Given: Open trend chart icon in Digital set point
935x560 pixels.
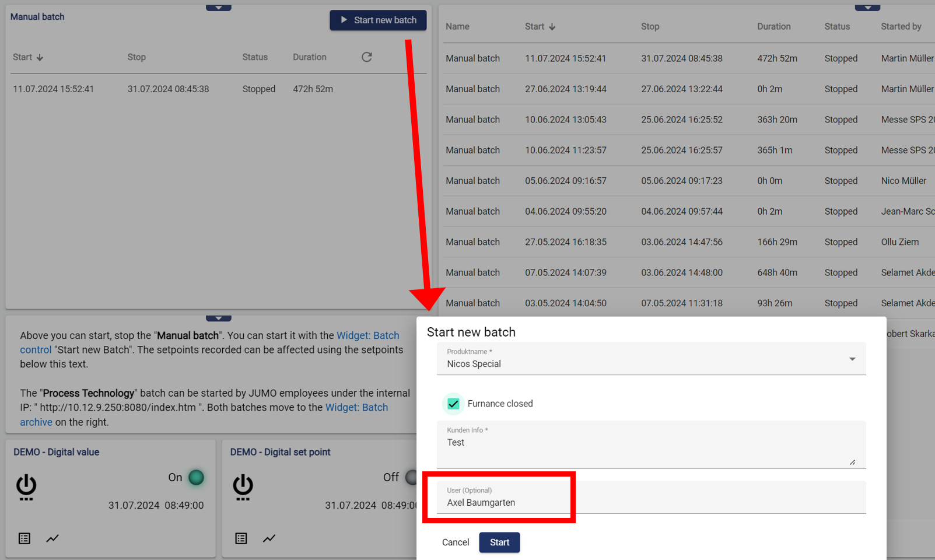Looking at the screenshot, I should pos(269,538).
